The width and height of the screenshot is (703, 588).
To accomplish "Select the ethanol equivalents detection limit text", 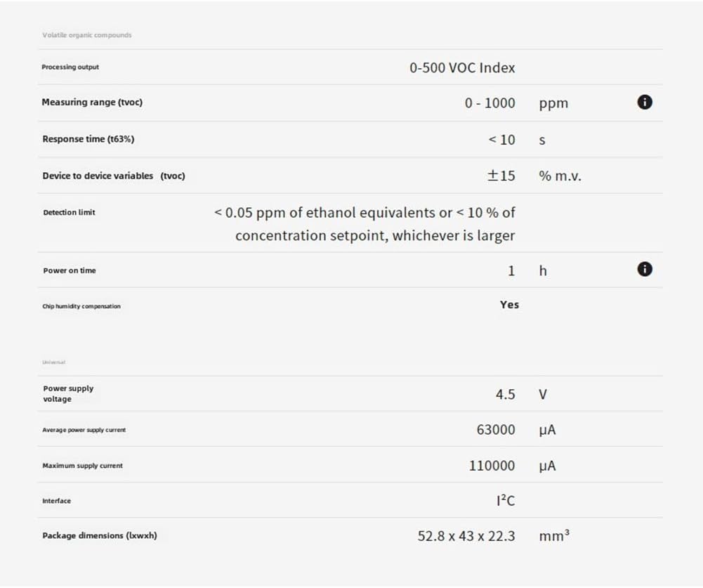I will pos(364,223).
